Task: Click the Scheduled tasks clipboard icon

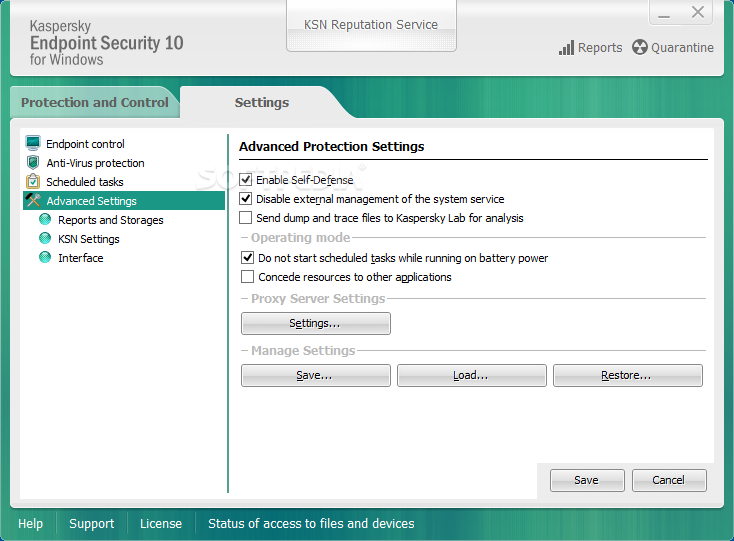Action: pyautogui.click(x=33, y=181)
